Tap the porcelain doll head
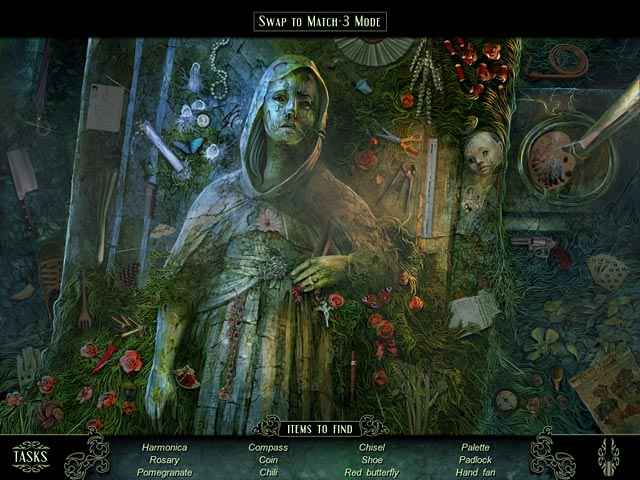 point(483,153)
